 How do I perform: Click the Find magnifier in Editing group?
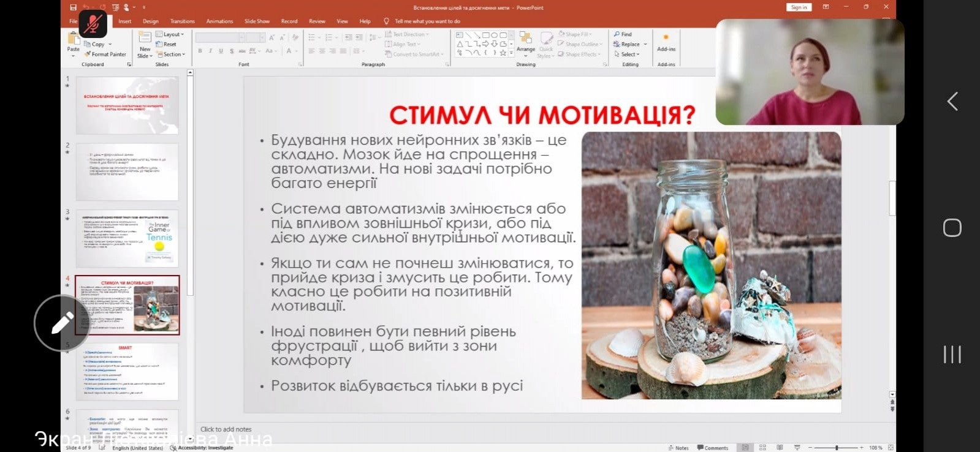pyautogui.click(x=623, y=34)
